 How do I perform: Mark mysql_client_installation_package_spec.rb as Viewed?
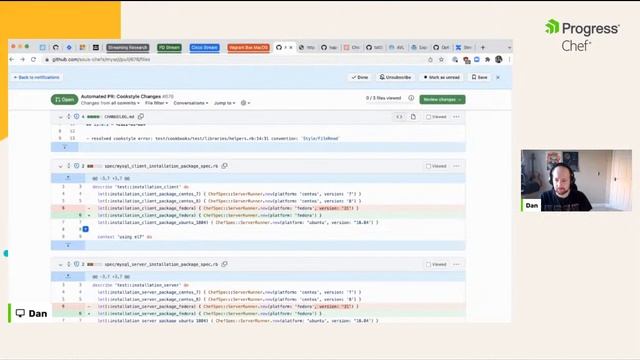(436, 166)
